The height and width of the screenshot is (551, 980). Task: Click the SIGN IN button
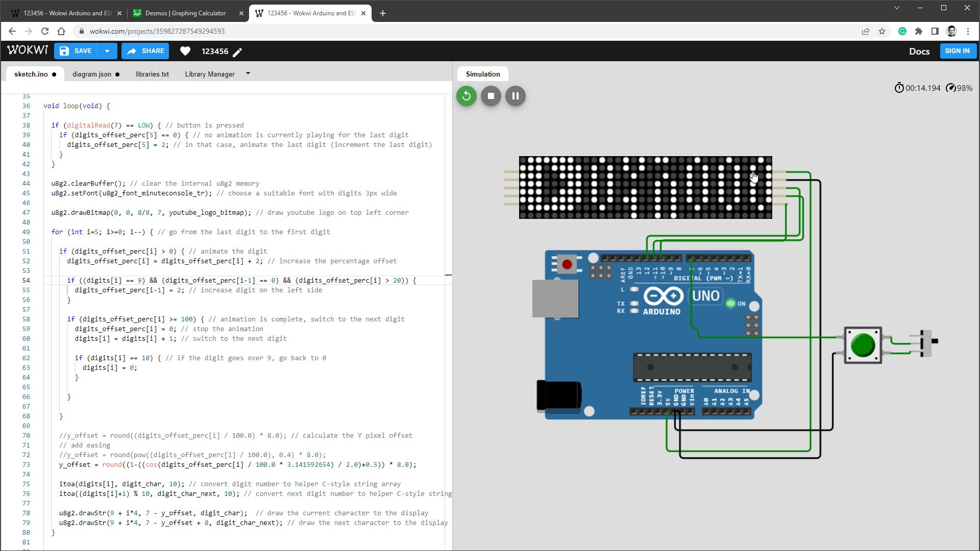[958, 51]
